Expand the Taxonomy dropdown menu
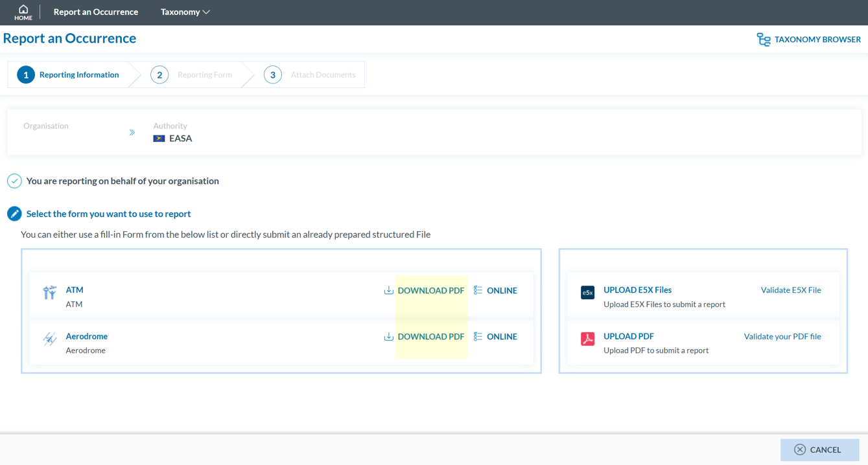This screenshot has width=868, height=465. tap(185, 12)
